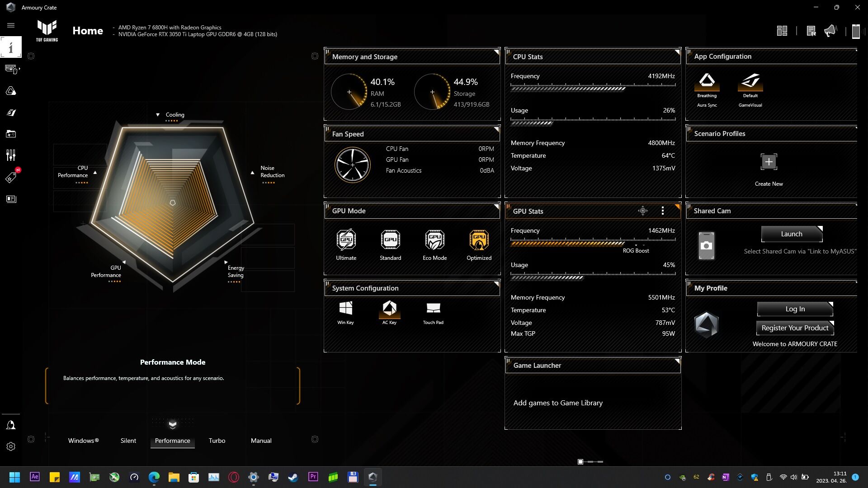Open Settings gear at sidebar bottom
Image resolution: width=868 pixels, height=488 pixels.
point(11,446)
